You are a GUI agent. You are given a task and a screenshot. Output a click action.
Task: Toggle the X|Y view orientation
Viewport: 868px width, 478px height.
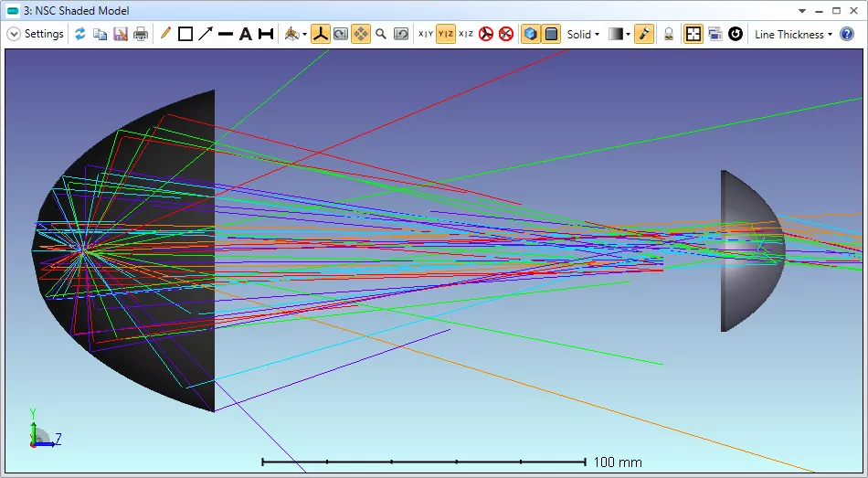tap(426, 34)
